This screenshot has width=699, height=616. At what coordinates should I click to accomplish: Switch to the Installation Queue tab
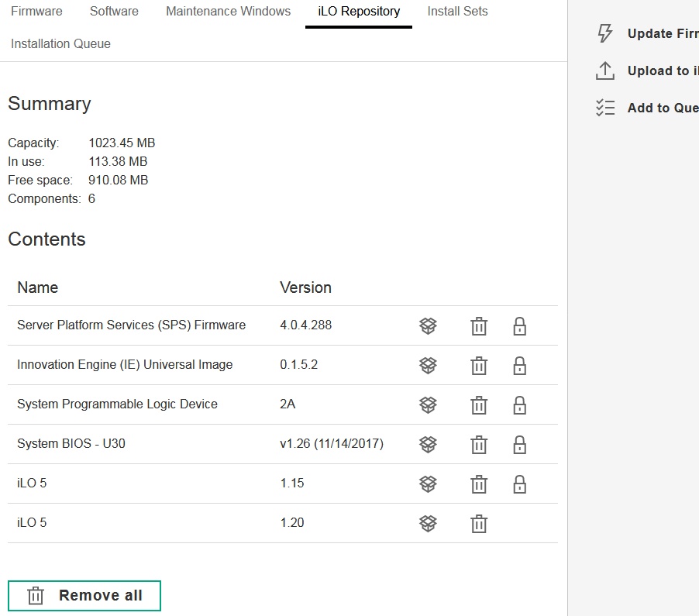(x=60, y=43)
